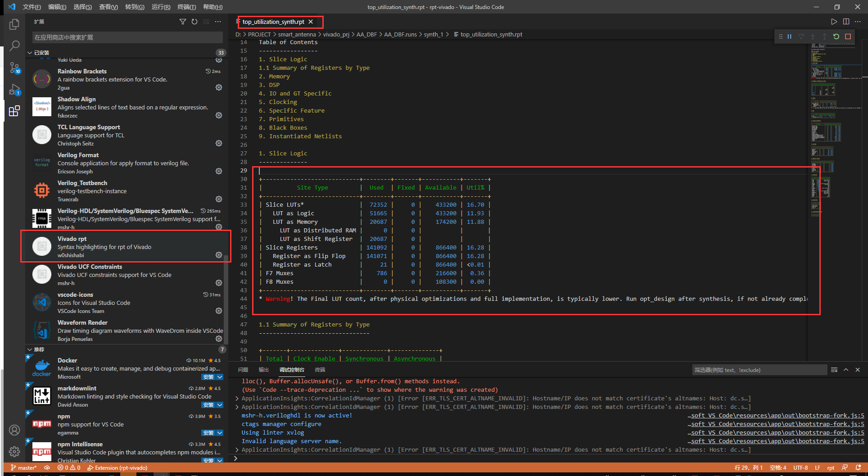Open the File menu
The image size is (868, 476).
[32, 7]
